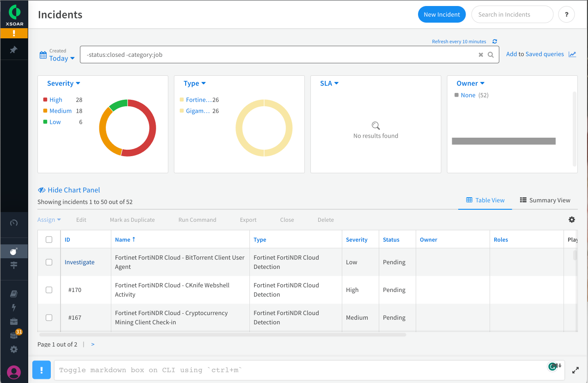This screenshot has height=383, width=588.
Task: Click the help question mark button
Action: coord(566,14)
